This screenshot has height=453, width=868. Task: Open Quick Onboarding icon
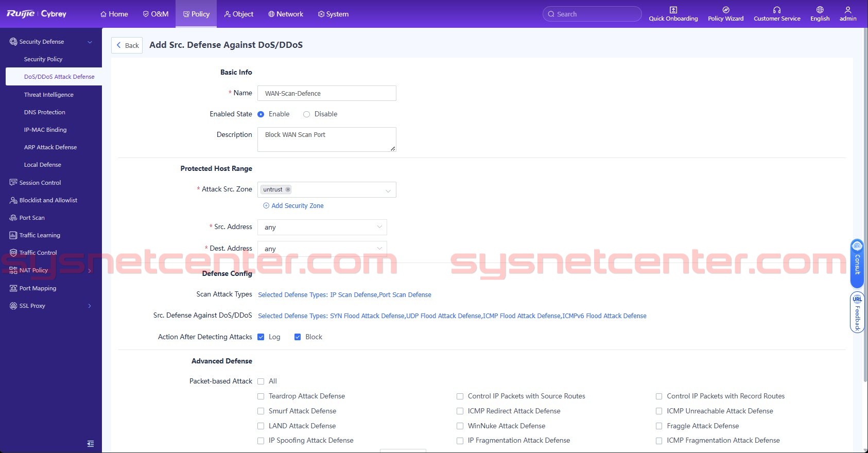coord(673,10)
